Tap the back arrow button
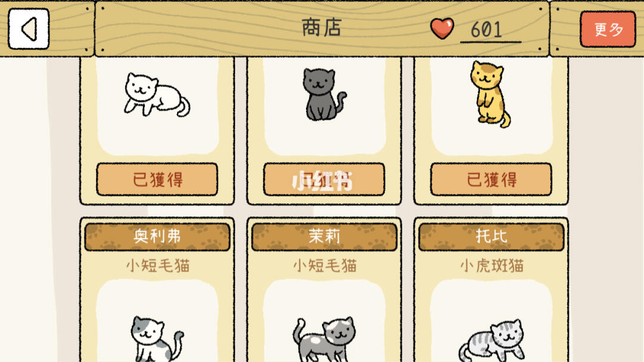The height and width of the screenshot is (362, 644). point(29,29)
